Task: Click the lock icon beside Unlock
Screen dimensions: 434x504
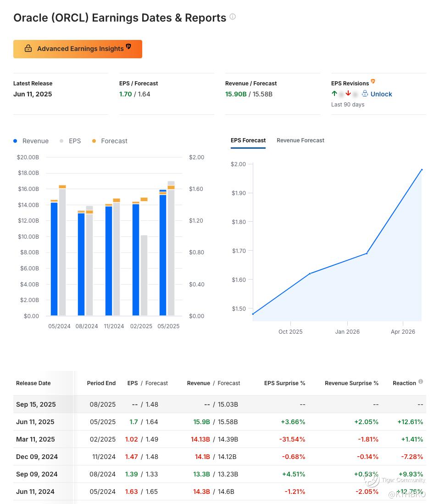Action: [x=365, y=94]
